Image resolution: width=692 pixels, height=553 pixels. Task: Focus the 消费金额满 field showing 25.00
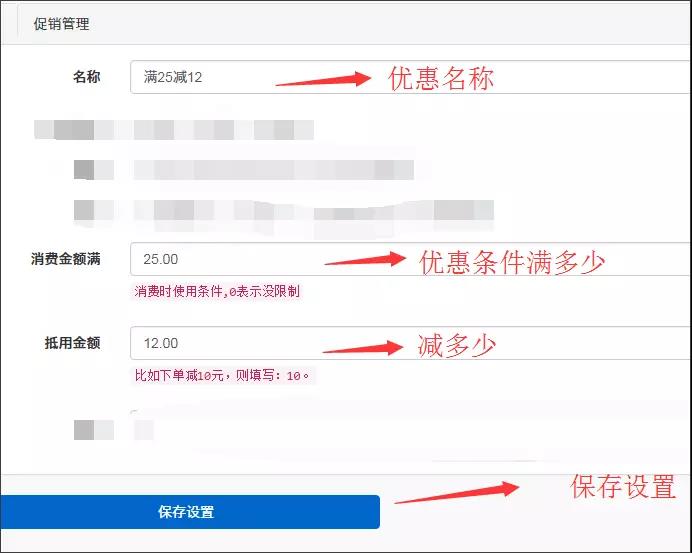411,259
